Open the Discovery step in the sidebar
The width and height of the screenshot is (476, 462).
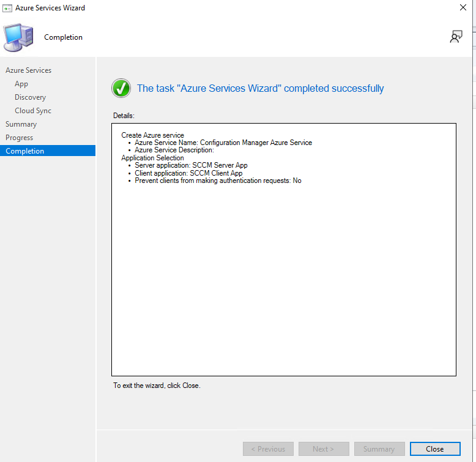coord(30,97)
